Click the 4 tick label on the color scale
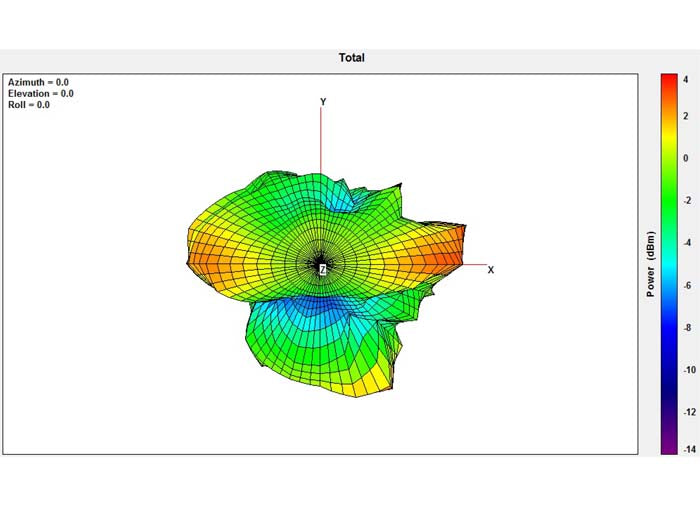 point(686,78)
